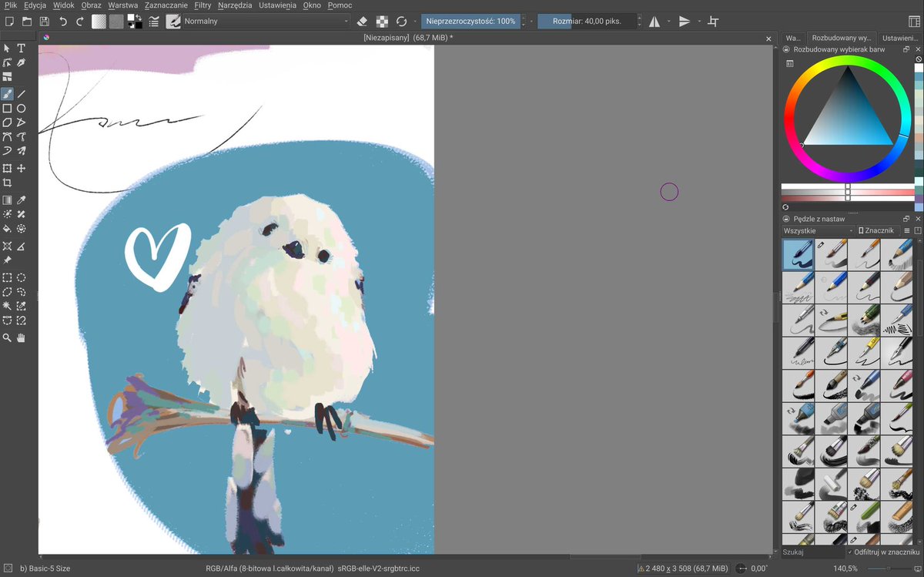The image size is (924, 577).
Task: Open the Warstwa menu
Action: 123,5
